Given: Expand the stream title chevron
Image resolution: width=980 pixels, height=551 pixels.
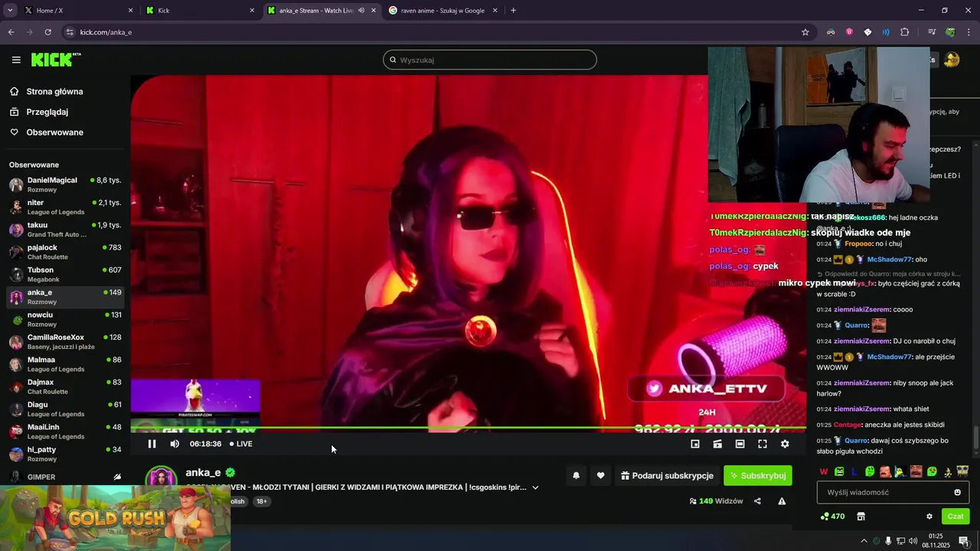Looking at the screenshot, I should pos(535,487).
